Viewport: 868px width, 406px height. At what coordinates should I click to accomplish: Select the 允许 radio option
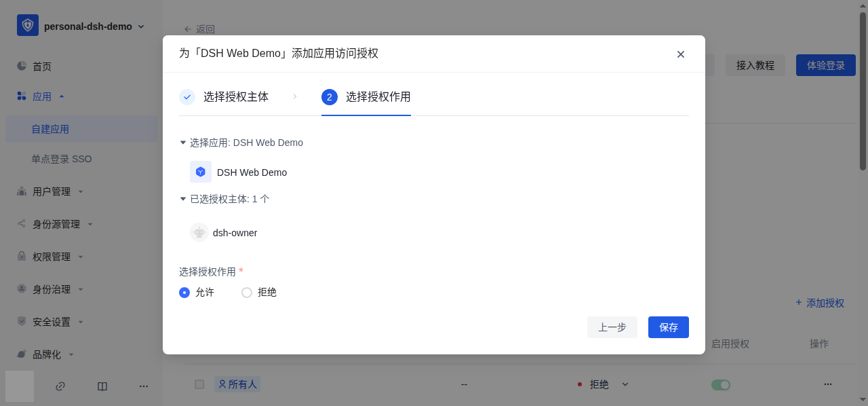(x=184, y=293)
